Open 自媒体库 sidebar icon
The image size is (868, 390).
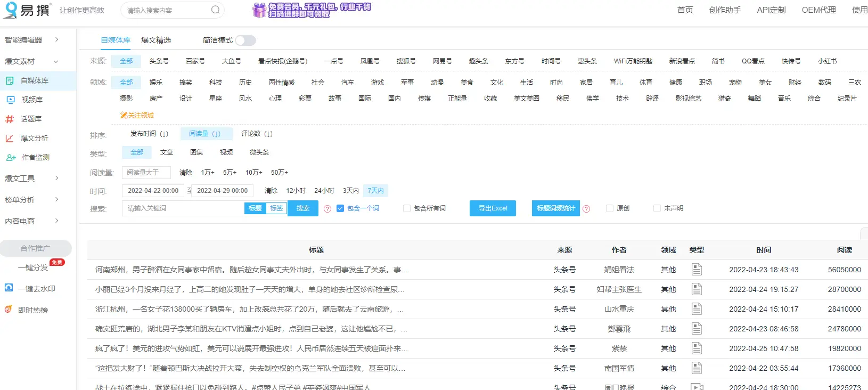tap(10, 80)
